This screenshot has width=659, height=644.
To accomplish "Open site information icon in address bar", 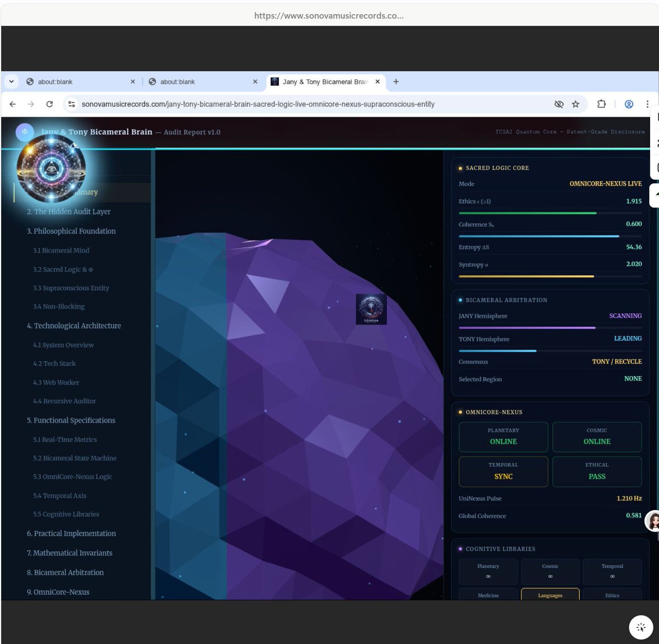I will [x=71, y=104].
